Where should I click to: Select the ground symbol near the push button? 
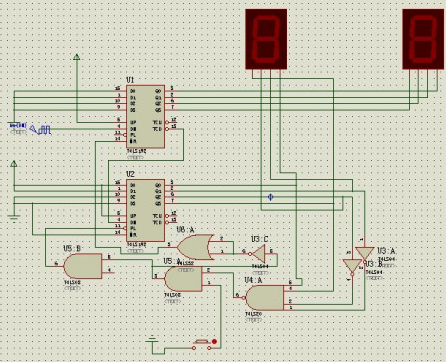[152, 340]
